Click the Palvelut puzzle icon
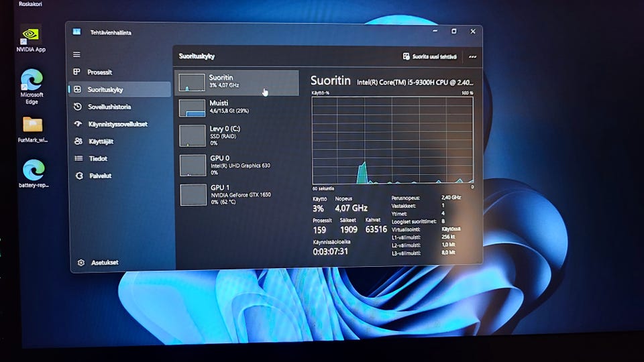 [x=79, y=176]
